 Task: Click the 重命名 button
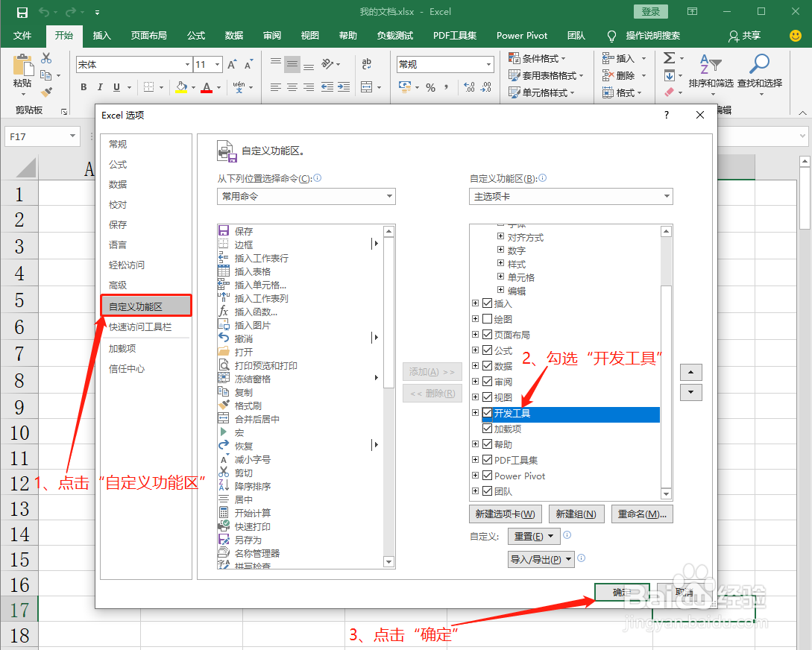pyautogui.click(x=642, y=514)
